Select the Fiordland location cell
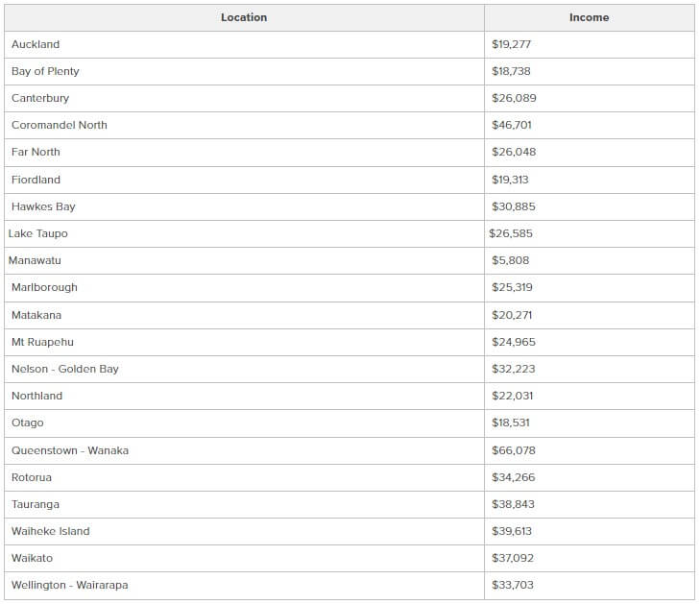Image resolution: width=700 pixels, height=604 pixels. 36,180
